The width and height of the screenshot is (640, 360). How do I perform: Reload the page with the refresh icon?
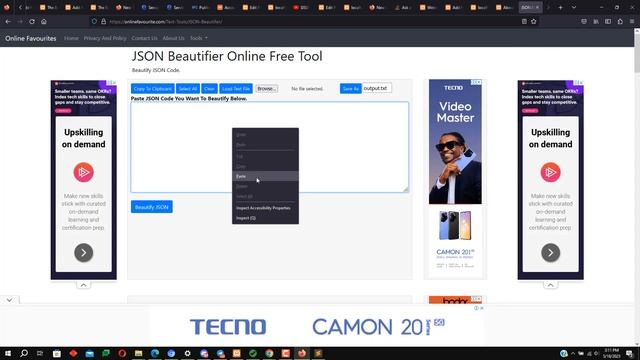pyautogui.click(x=32, y=22)
